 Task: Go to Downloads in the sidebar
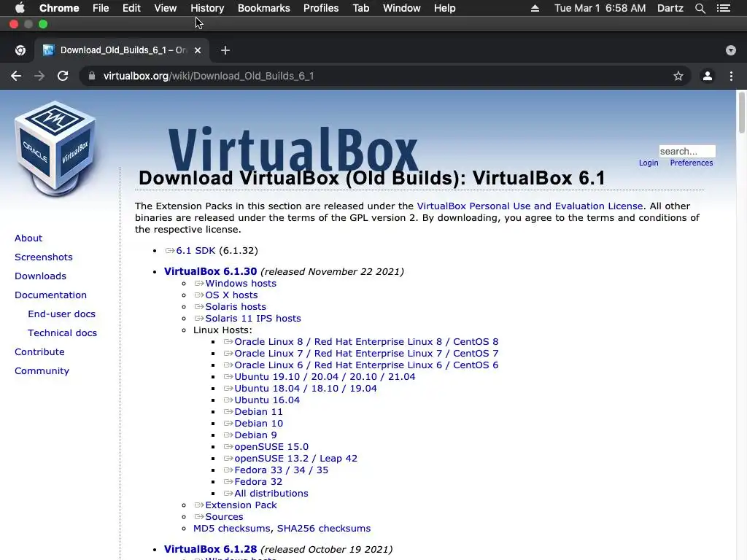click(x=40, y=276)
